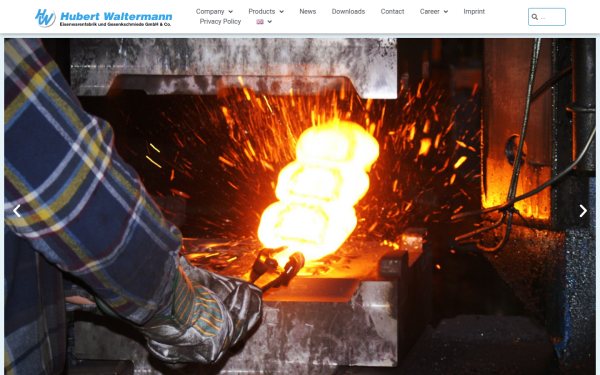
Task: Open the Downloads page
Action: 348,11
